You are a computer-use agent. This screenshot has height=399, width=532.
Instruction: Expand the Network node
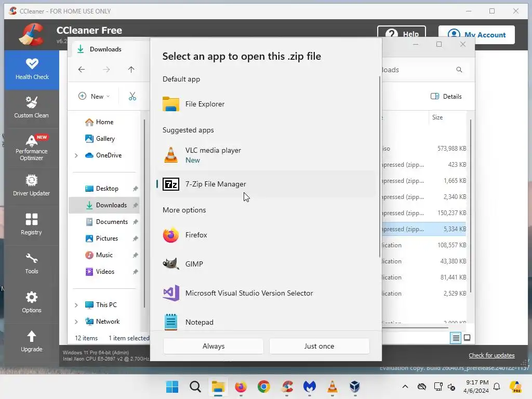76,322
